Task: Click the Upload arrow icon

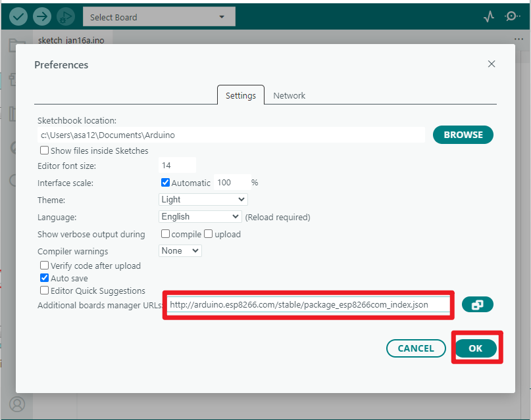Action: [42, 16]
